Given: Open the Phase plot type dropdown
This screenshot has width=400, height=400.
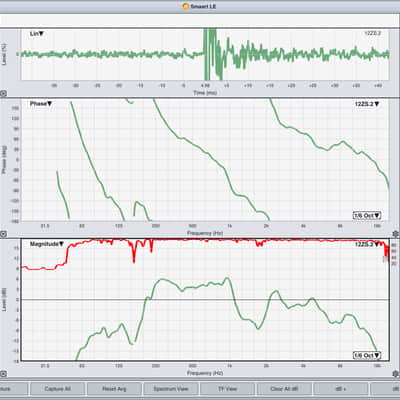Looking at the screenshot, I should (x=41, y=104).
